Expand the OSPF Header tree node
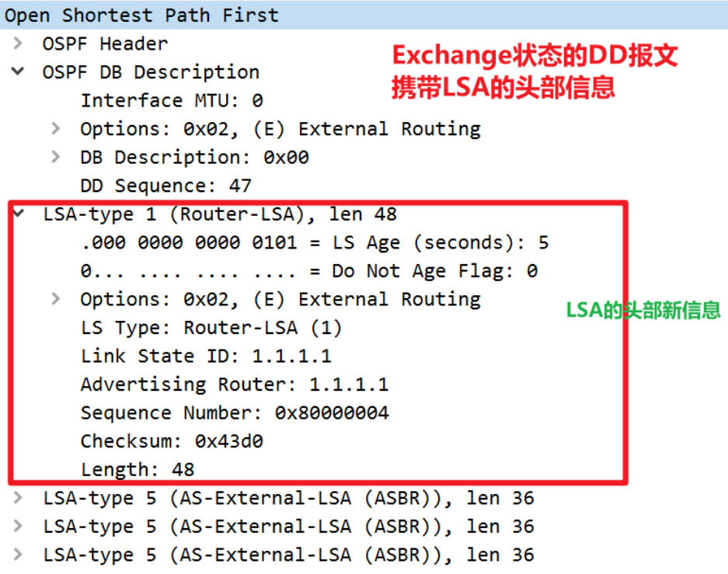 tap(18, 43)
